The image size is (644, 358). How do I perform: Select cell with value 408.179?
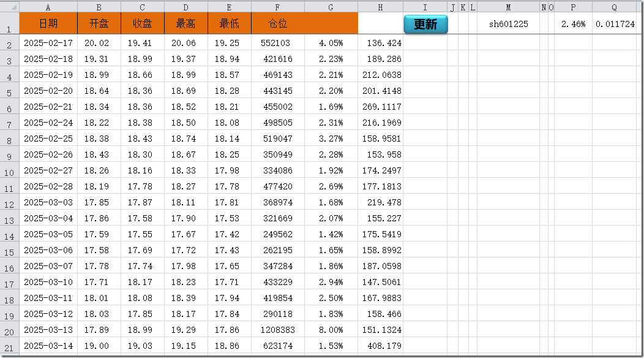pos(380,345)
